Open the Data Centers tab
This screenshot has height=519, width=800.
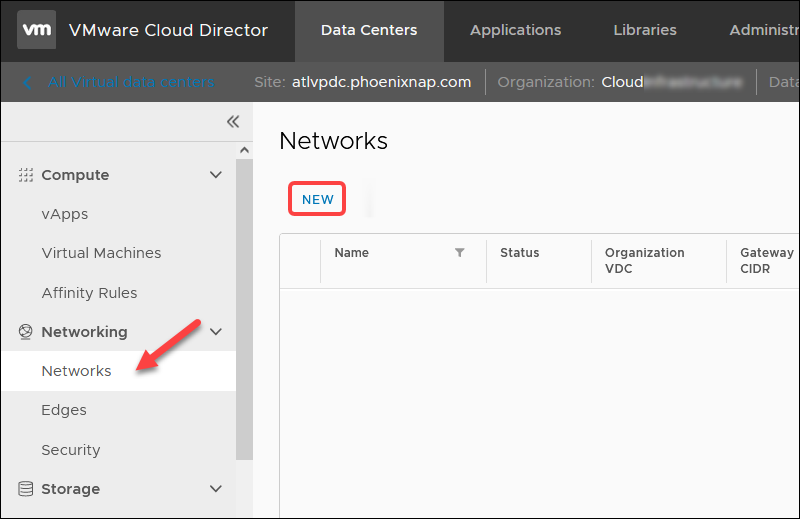(369, 31)
